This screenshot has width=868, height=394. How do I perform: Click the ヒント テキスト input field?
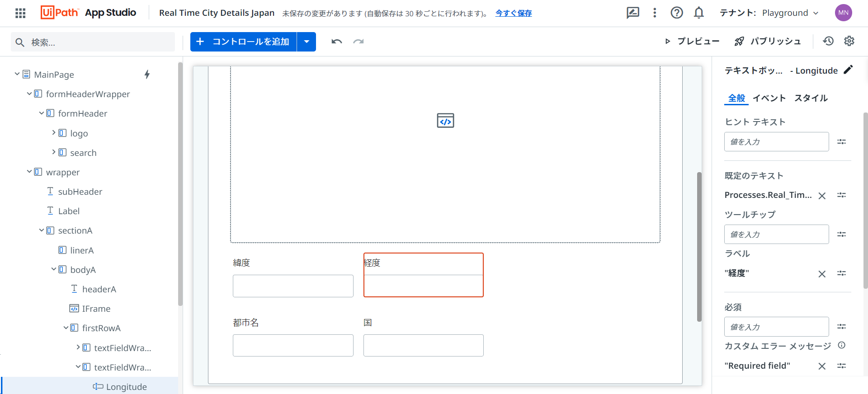coord(776,142)
